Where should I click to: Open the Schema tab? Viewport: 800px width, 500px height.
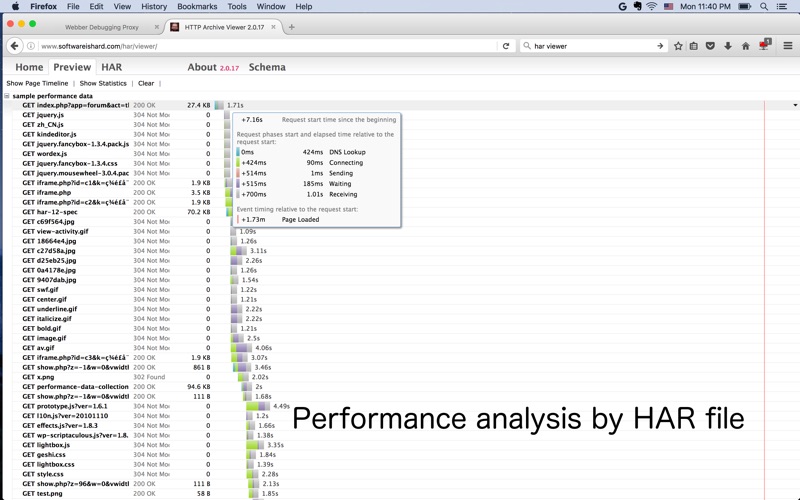[x=267, y=67]
